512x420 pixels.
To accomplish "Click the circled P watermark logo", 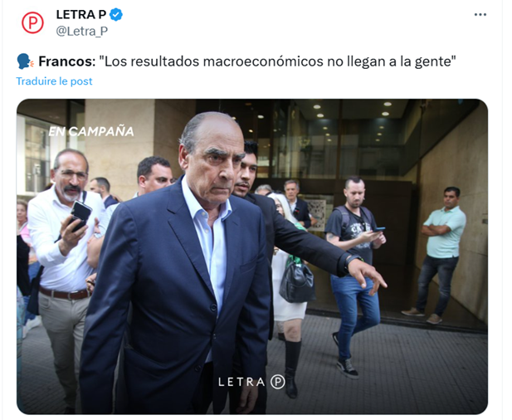I will 277,382.
